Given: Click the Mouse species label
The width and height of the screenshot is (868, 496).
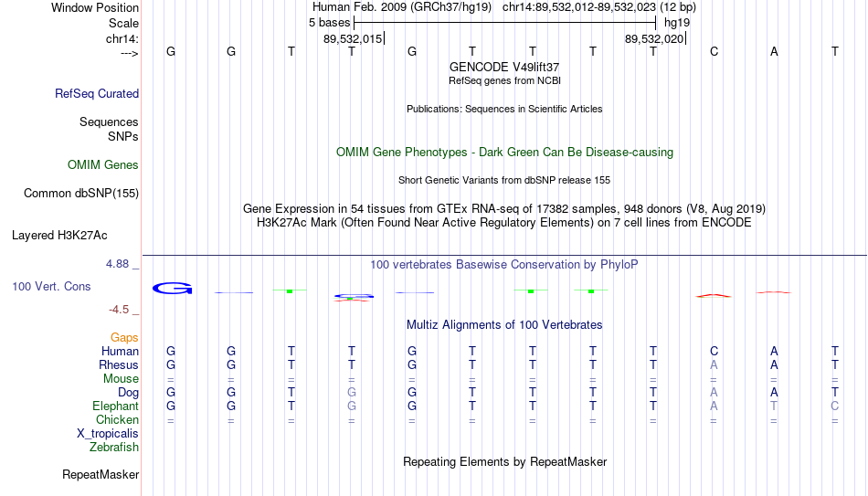Looking at the screenshot, I should point(122,379).
